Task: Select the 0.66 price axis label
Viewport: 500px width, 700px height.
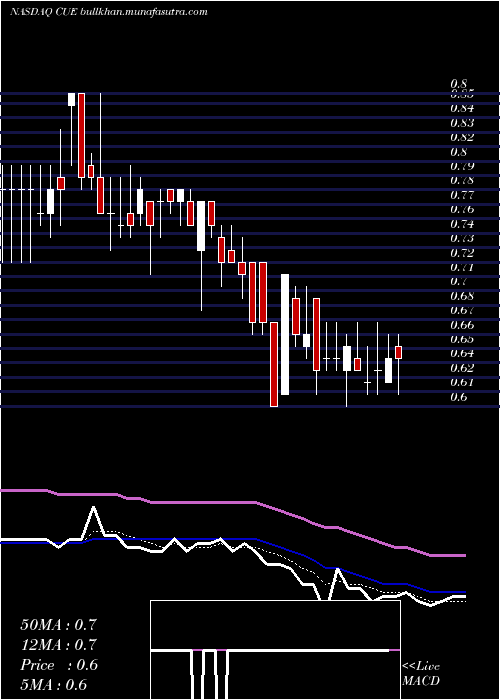Action: (x=462, y=325)
